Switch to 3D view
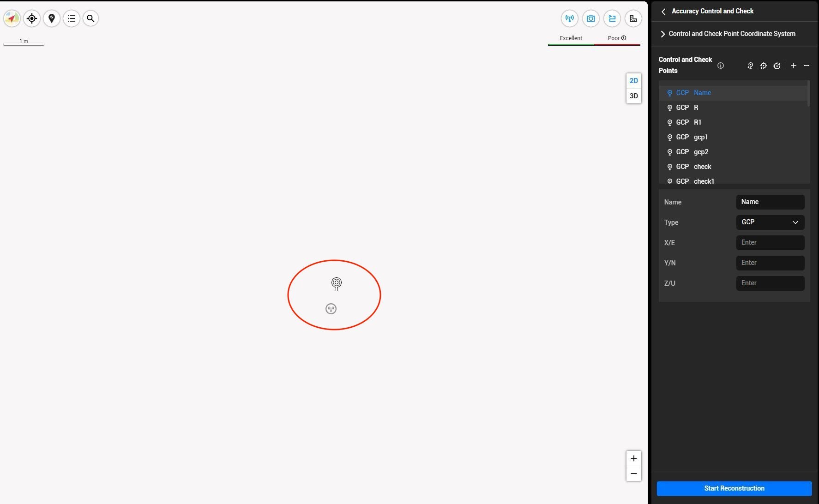The height and width of the screenshot is (504, 819). click(633, 96)
